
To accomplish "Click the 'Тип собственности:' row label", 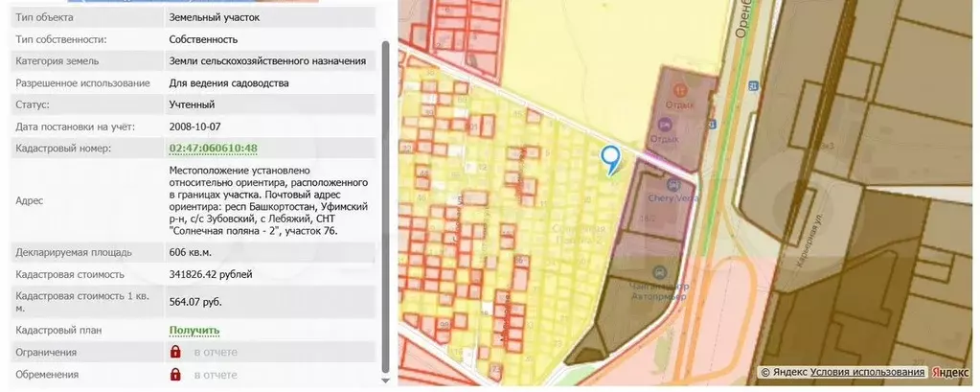I will (61, 39).
